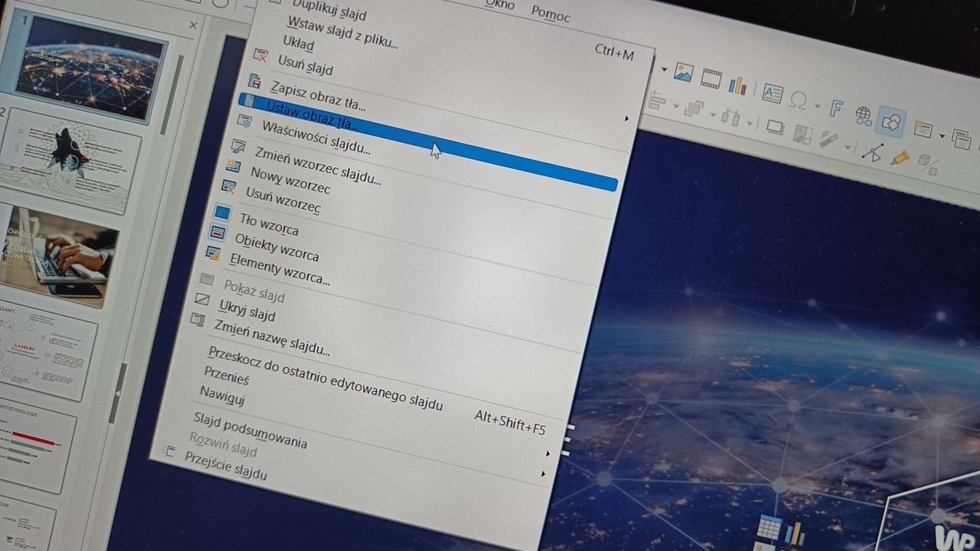This screenshot has height=551, width=980.
Task: Insert a chart via bar-chart icon
Action: (x=737, y=85)
